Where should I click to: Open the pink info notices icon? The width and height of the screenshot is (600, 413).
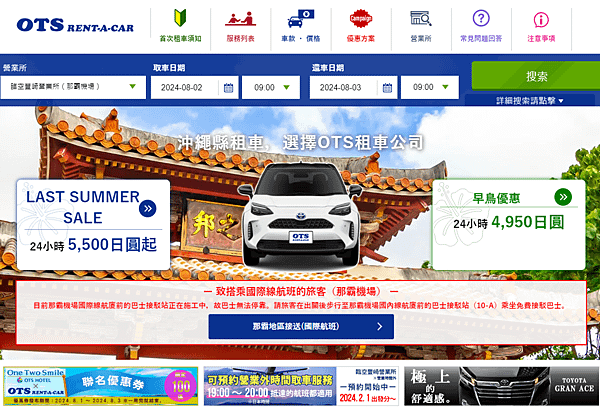pos(541,20)
